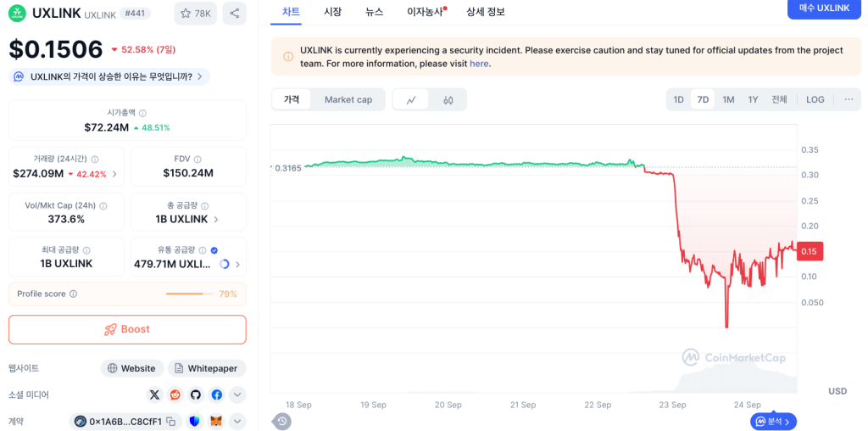
Task: Select the 전체 time range
Action: tap(780, 100)
